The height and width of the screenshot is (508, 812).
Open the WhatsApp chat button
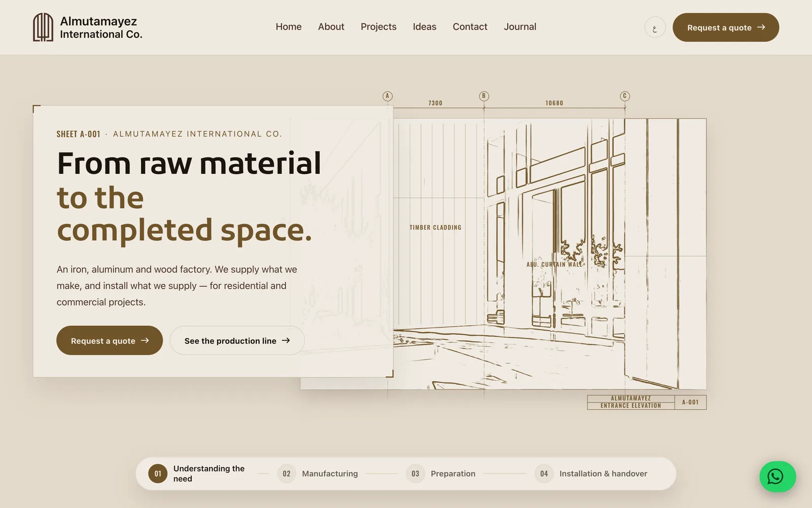point(777,477)
